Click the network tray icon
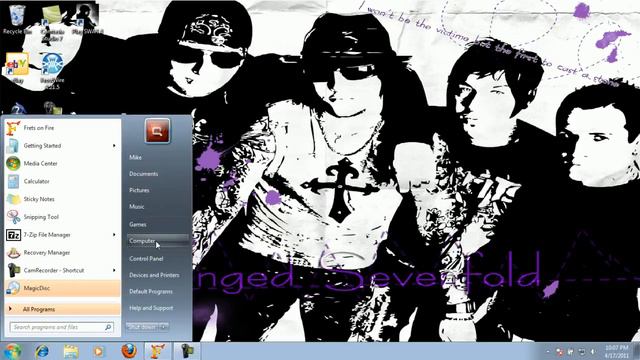Viewport: 640px width, 360px height. 582,351
